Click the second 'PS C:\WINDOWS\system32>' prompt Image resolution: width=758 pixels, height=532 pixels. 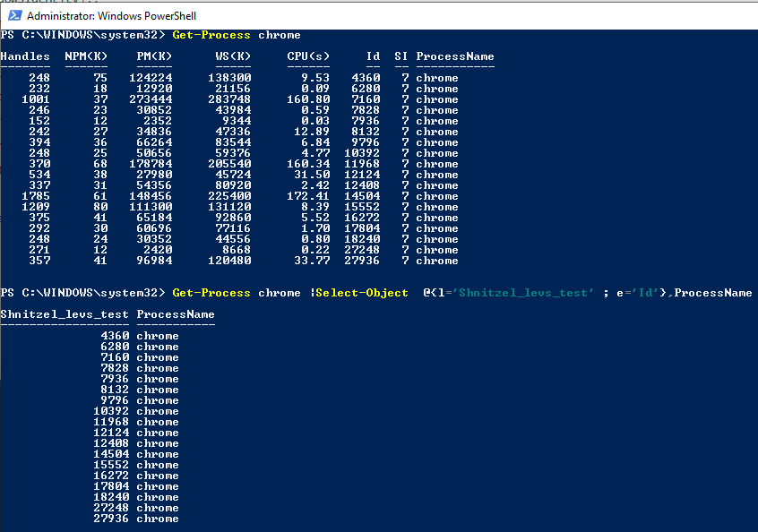pos(82,293)
